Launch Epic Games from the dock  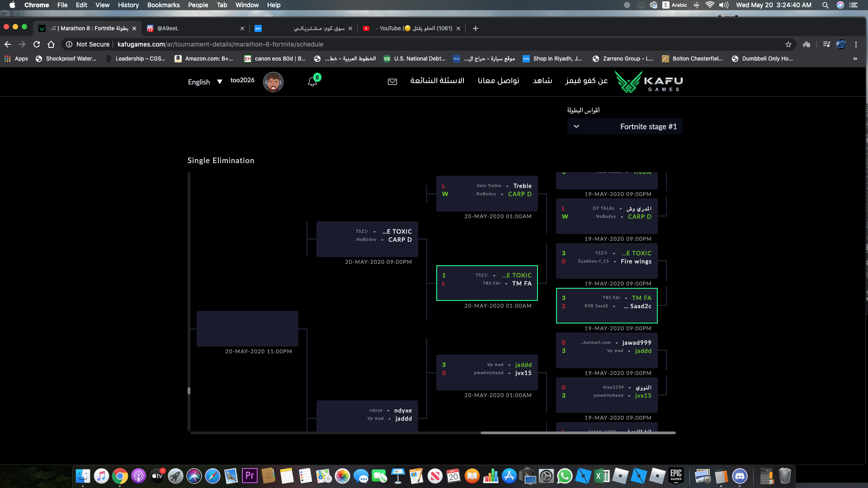[676, 476]
